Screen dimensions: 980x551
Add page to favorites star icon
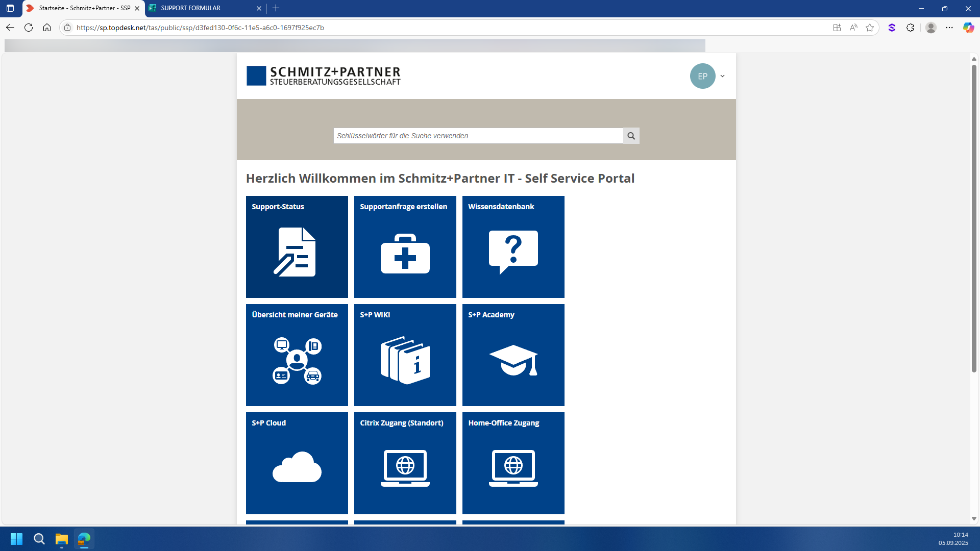pyautogui.click(x=870, y=28)
